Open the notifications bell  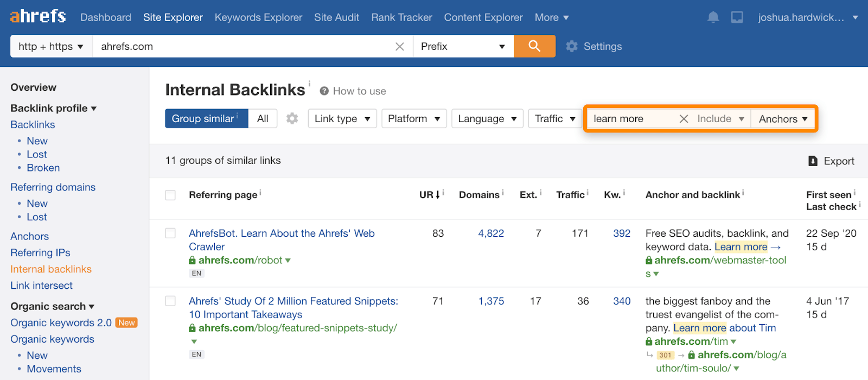713,17
